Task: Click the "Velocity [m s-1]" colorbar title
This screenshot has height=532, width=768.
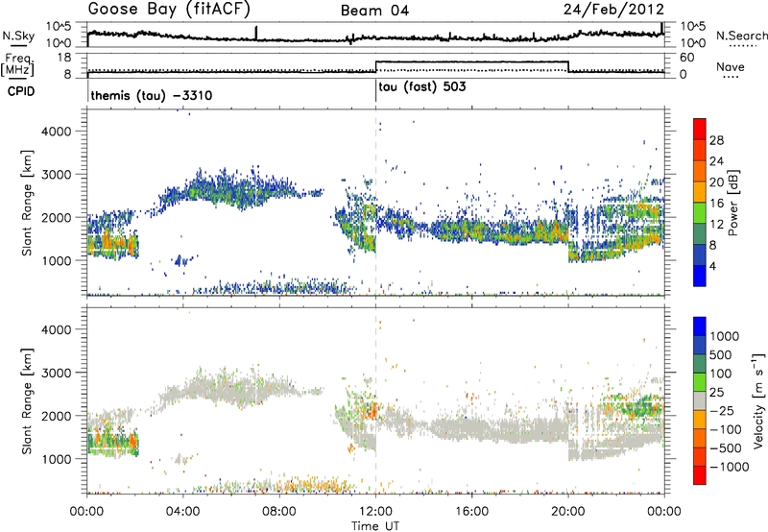Action: (x=758, y=400)
